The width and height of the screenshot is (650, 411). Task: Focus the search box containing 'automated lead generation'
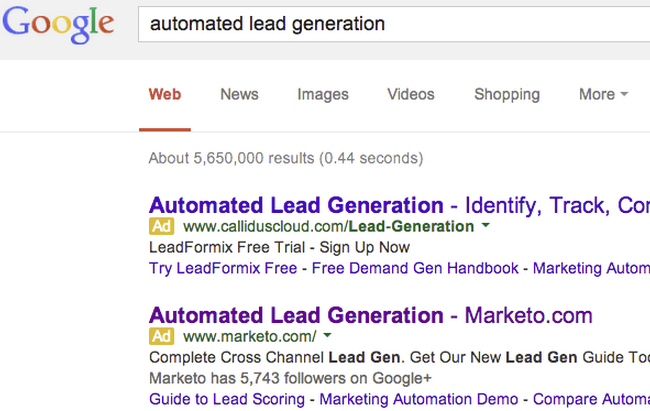click(390, 24)
